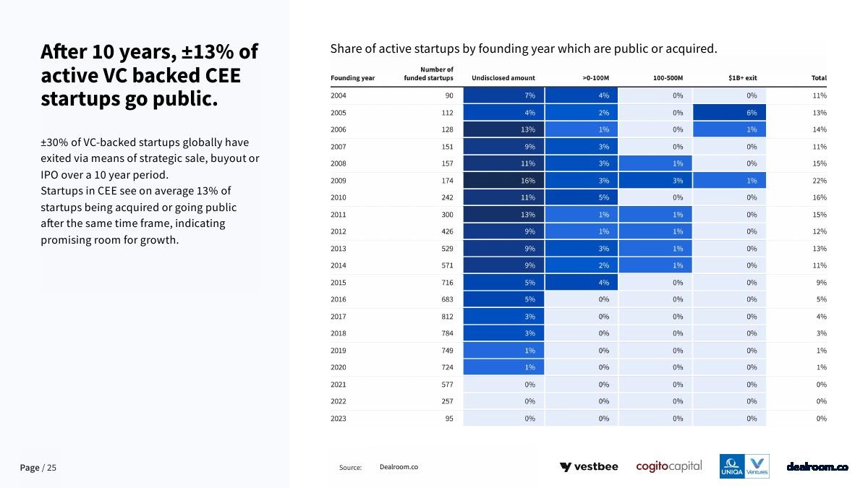Click the $1B+ exit column header
Image resolution: width=868 pixels, height=488 pixels.
pos(743,78)
